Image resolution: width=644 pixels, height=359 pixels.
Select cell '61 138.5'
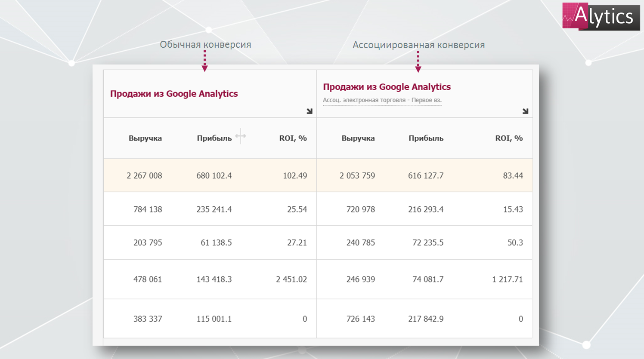(x=216, y=243)
